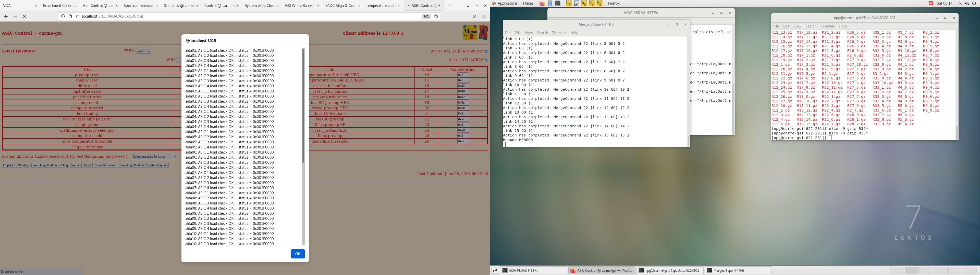Toggle Act on ALL FEE64 modules checkbox

click(x=486, y=51)
